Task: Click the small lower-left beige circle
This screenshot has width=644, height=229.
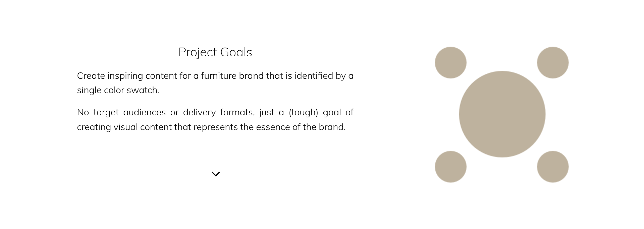Action: click(x=450, y=167)
